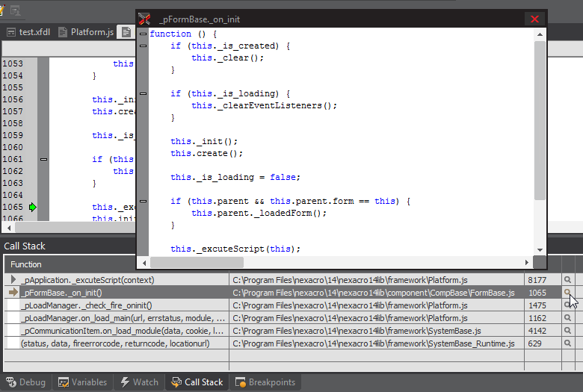This screenshot has width=583, height=392.
Task: Close the _pFormBase._on_init popup window
Action: [x=534, y=19]
